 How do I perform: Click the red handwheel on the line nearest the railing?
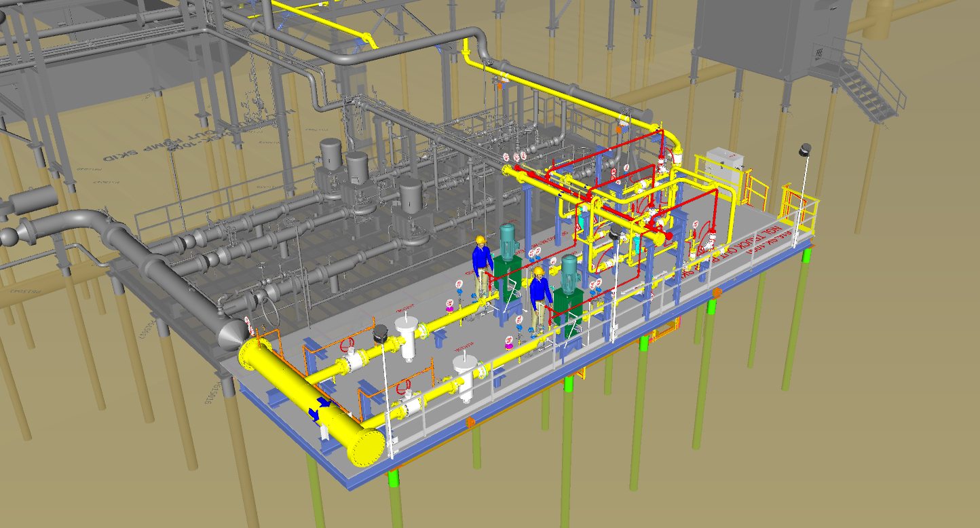[x=404, y=386]
